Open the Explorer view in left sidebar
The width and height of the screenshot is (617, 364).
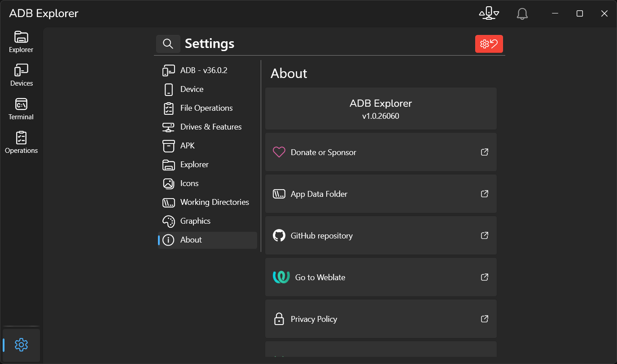click(x=21, y=42)
